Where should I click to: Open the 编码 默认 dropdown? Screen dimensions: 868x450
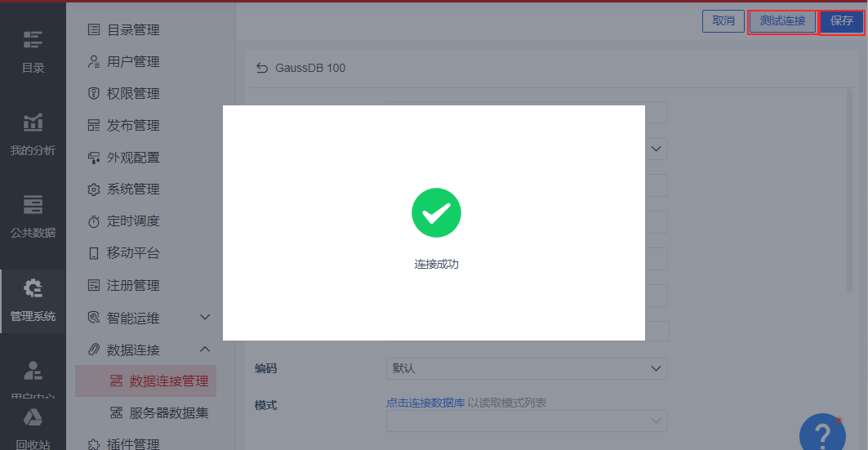click(527, 368)
